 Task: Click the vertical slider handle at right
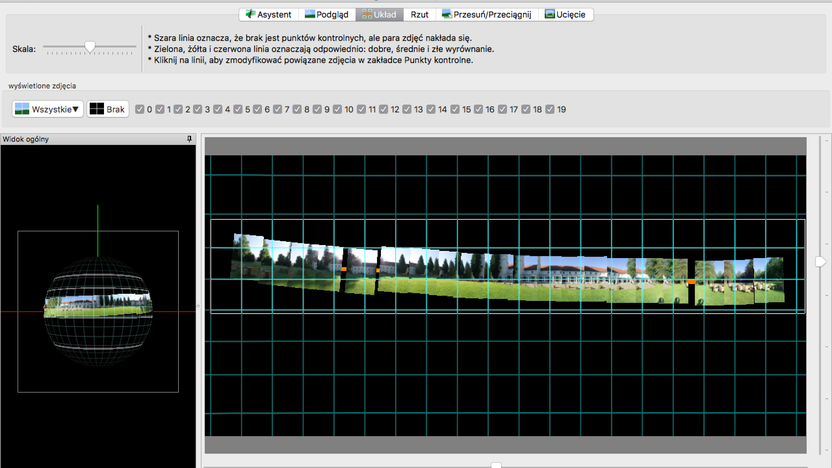821,262
